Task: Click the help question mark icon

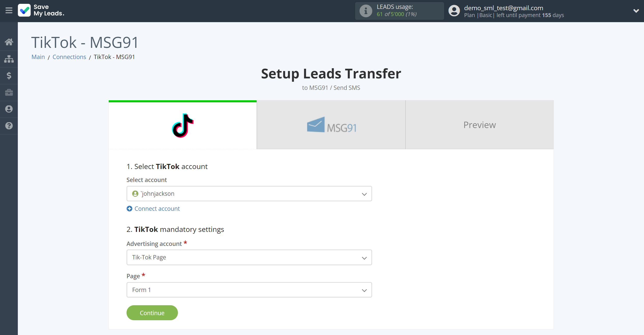Action: click(x=9, y=126)
